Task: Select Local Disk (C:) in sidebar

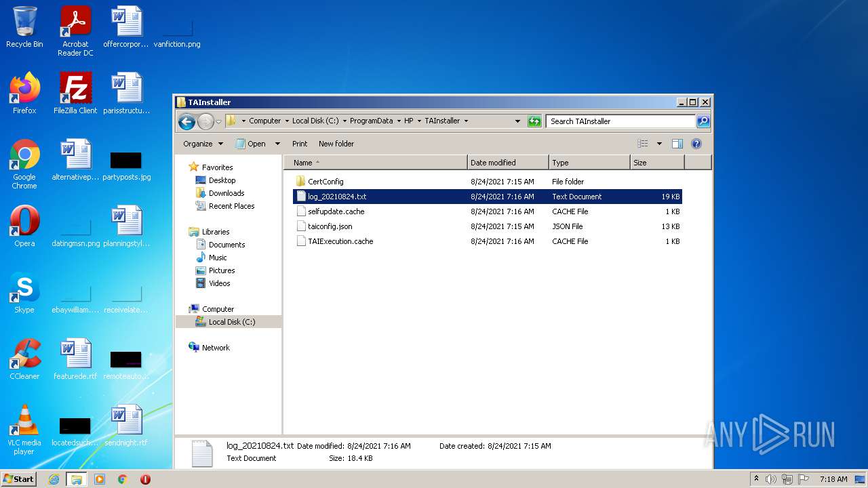Action: (x=229, y=322)
